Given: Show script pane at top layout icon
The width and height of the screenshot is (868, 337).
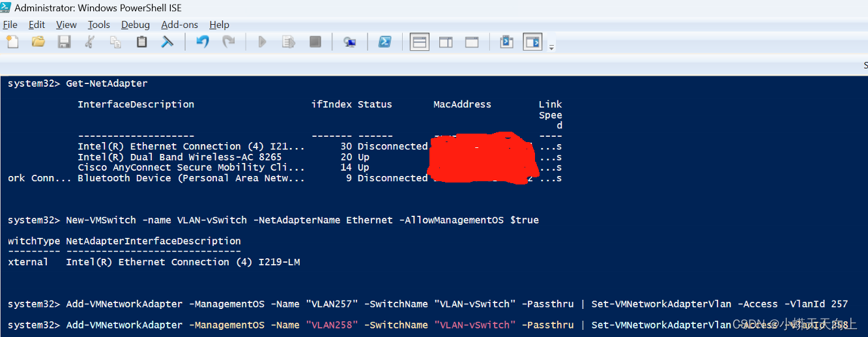Looking at the screenshot, I should (x=420, y=42).
